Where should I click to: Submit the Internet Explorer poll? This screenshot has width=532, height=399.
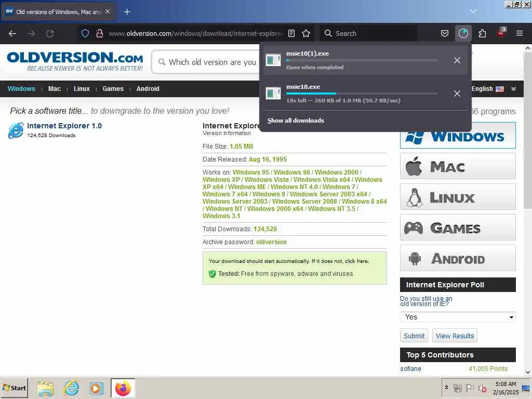(414, 336)
